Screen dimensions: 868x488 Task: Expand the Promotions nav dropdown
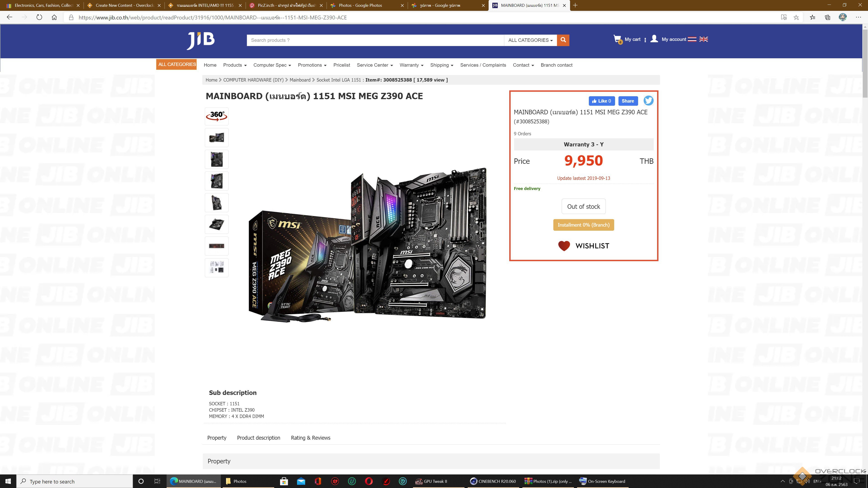[312, 65]
